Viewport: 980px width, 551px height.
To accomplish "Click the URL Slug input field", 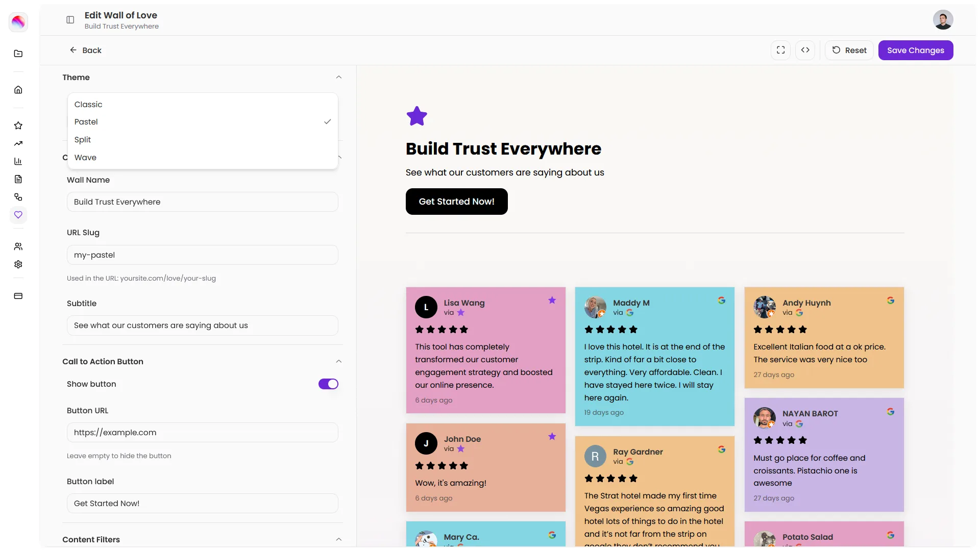I will point(203,255).
